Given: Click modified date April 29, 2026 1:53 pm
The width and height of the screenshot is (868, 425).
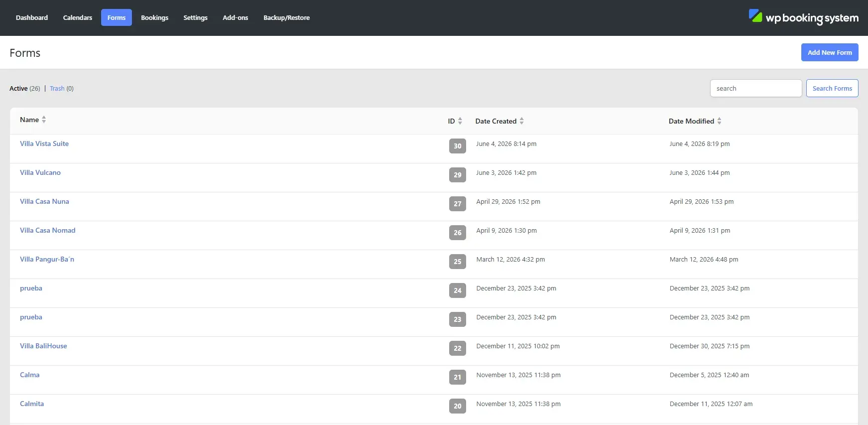Looking at the screenshot, I should point(702,201).
